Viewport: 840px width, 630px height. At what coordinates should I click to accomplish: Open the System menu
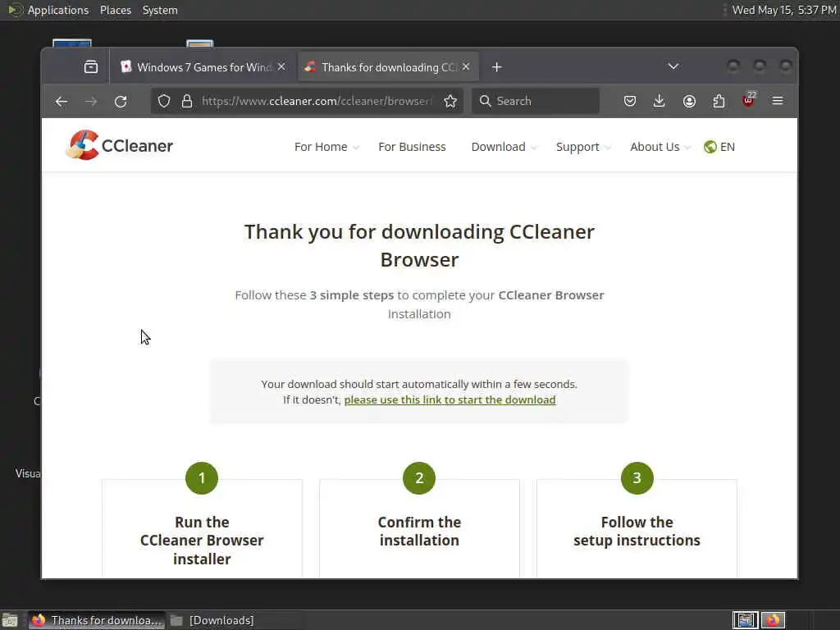coord(160,10)
